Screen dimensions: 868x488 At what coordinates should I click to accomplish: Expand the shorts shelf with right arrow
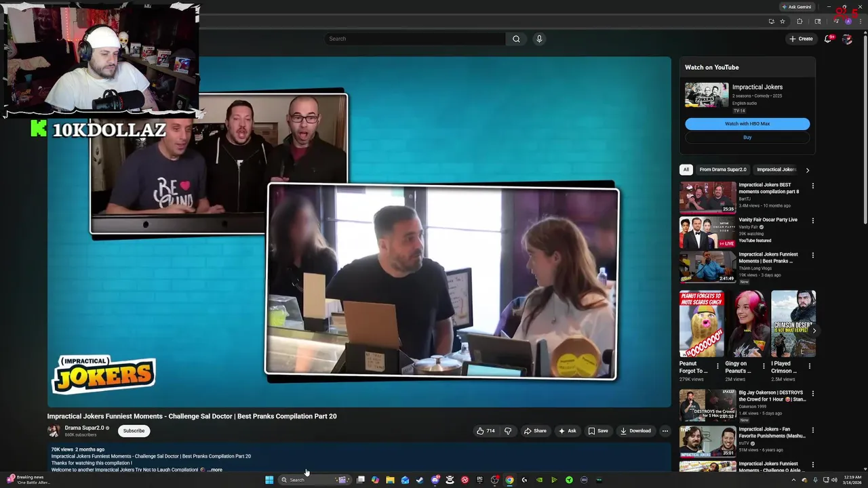click(814, 331)
